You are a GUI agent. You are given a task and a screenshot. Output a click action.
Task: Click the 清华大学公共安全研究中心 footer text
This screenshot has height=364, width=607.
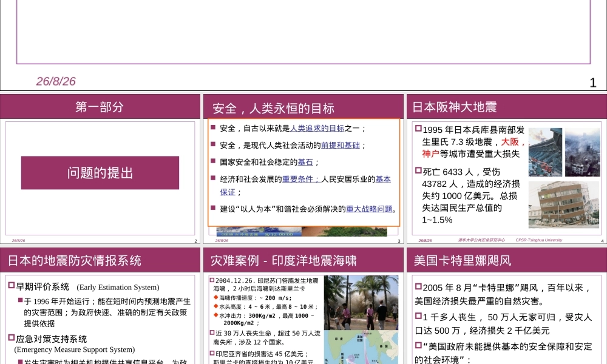[481, 240]
